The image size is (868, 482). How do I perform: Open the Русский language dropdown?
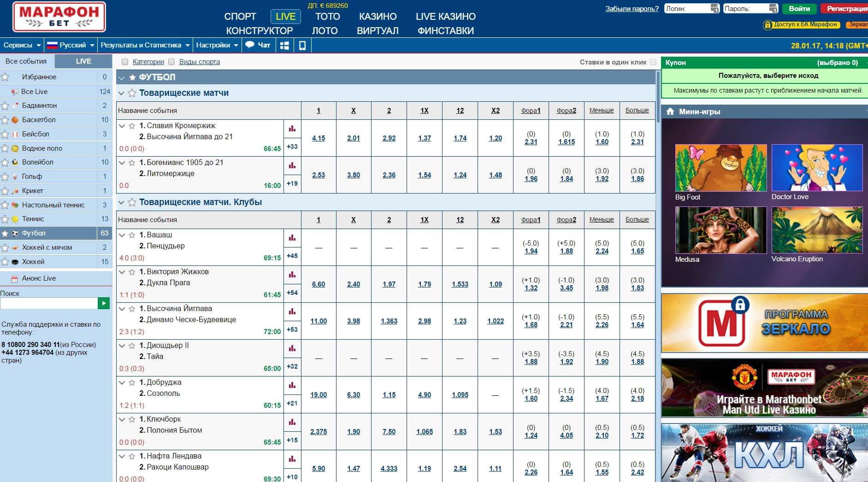click(71, 45)
